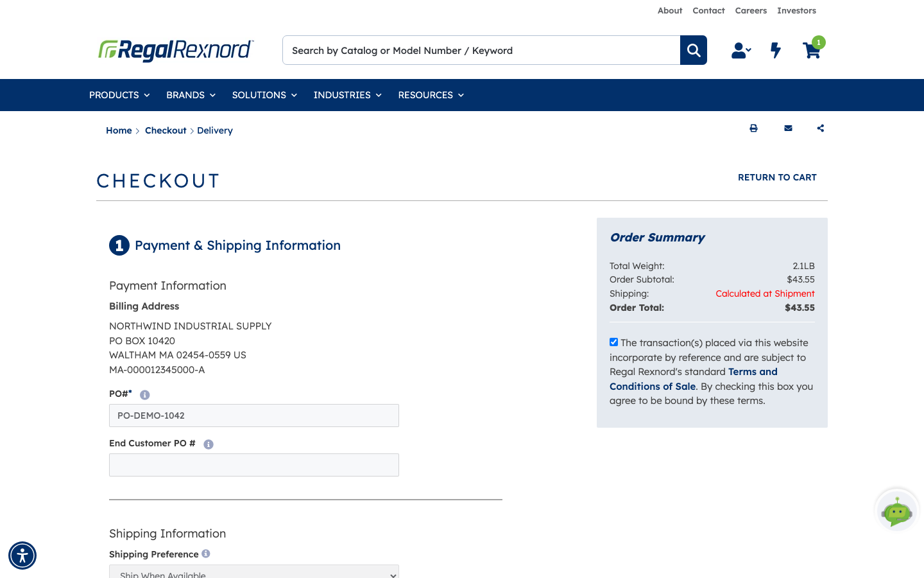Click the search magnifier button
924x578 pixels.
[x=694, y=50]
